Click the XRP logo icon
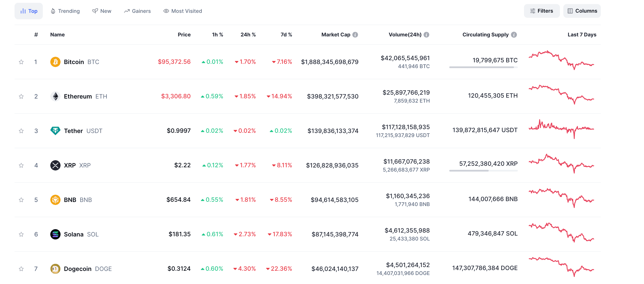Viewport: 644px width, 284px height. click(55, 165)
